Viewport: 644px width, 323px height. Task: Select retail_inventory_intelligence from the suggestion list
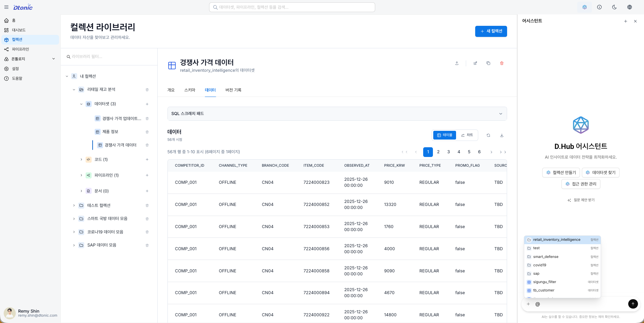click(557, 239)
